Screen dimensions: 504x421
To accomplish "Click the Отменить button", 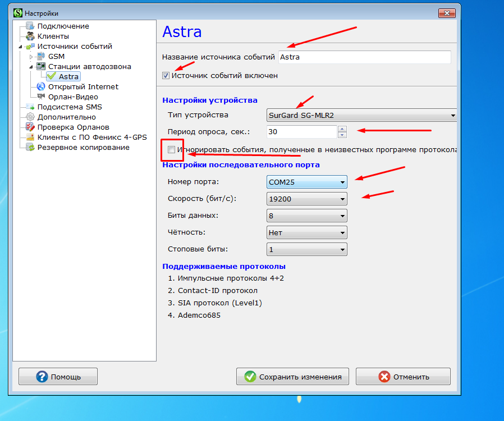I will click(x=403, y=376).
